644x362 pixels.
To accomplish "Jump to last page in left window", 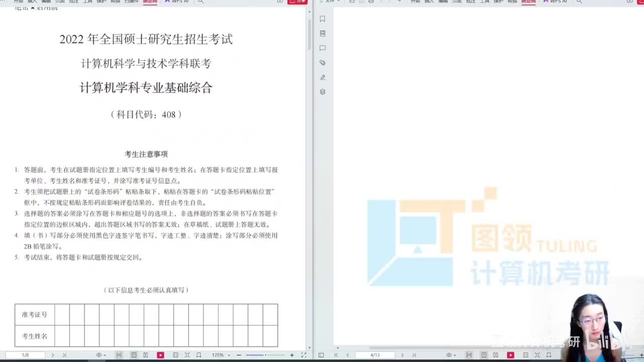I will pos(64,355).
